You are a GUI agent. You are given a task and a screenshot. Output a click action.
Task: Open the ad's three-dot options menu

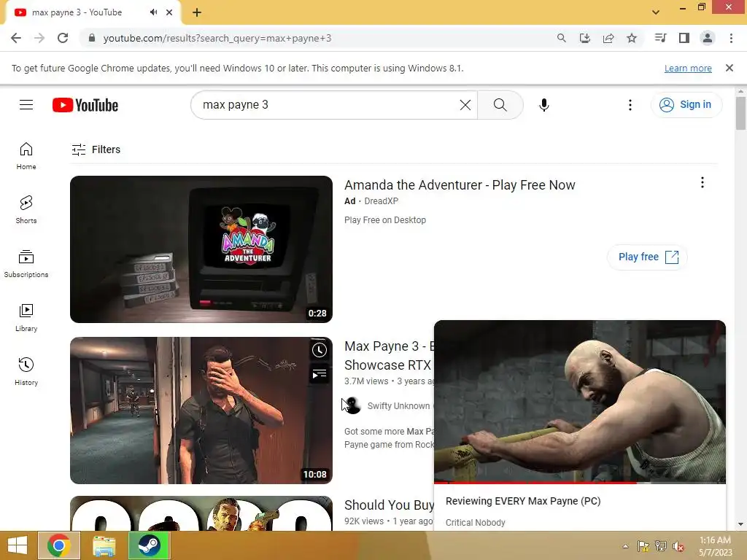tap(702, 182)
